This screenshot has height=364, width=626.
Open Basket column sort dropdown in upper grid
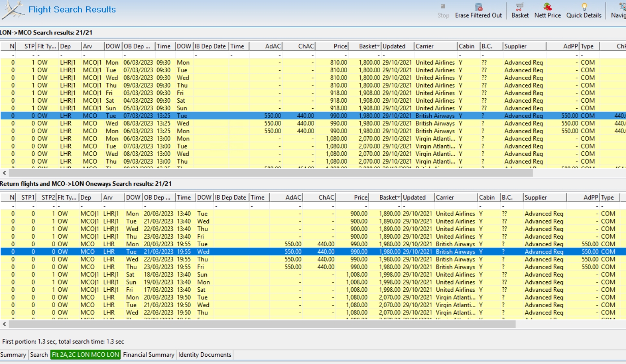click(378, 46)
